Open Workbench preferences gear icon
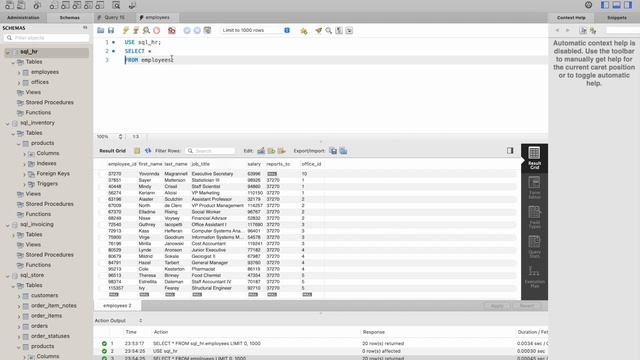Image resolution: width=640 pixels, height=360 pixels. click(588, 5)
